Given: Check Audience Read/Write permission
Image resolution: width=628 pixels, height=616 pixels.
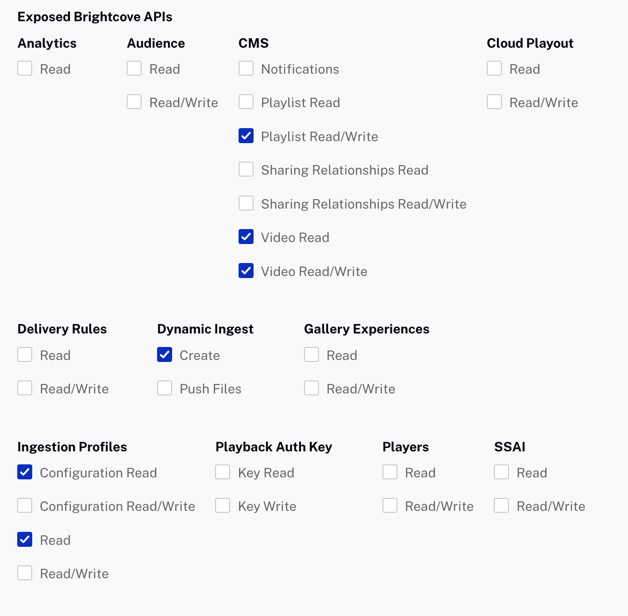Looking at the screenshot, I should [134, 102].
